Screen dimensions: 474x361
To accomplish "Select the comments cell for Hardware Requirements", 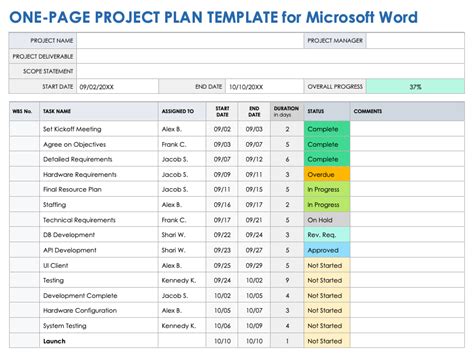I will pyautogui.click(x=407, y=174).
